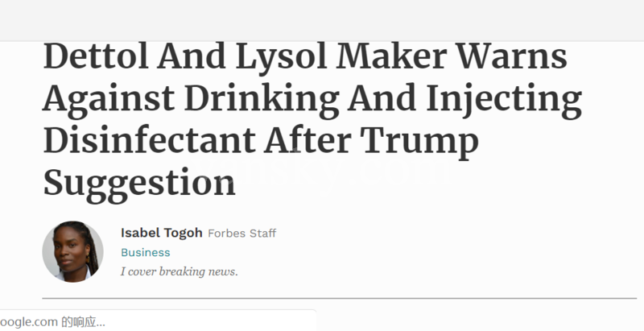The height and width of the screenshot is (331, 644).
Task: Click the "I cover breaking news." tagline
Action: point(179,271)
